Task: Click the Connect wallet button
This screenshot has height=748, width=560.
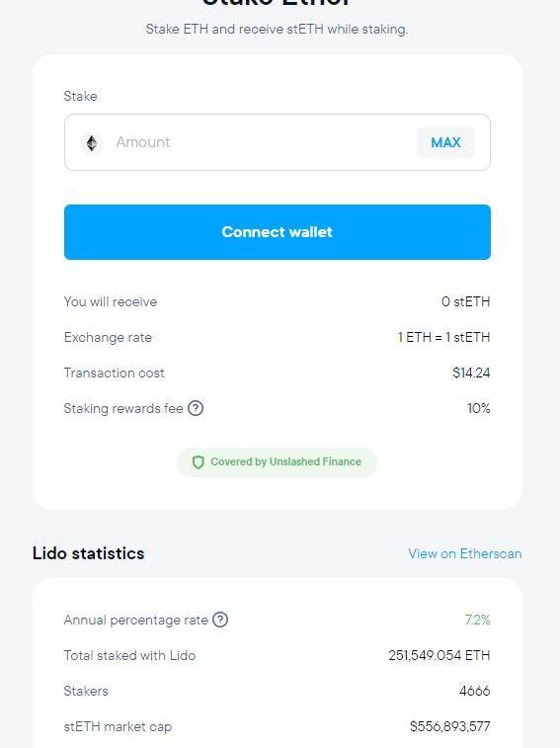Action: 278,232
